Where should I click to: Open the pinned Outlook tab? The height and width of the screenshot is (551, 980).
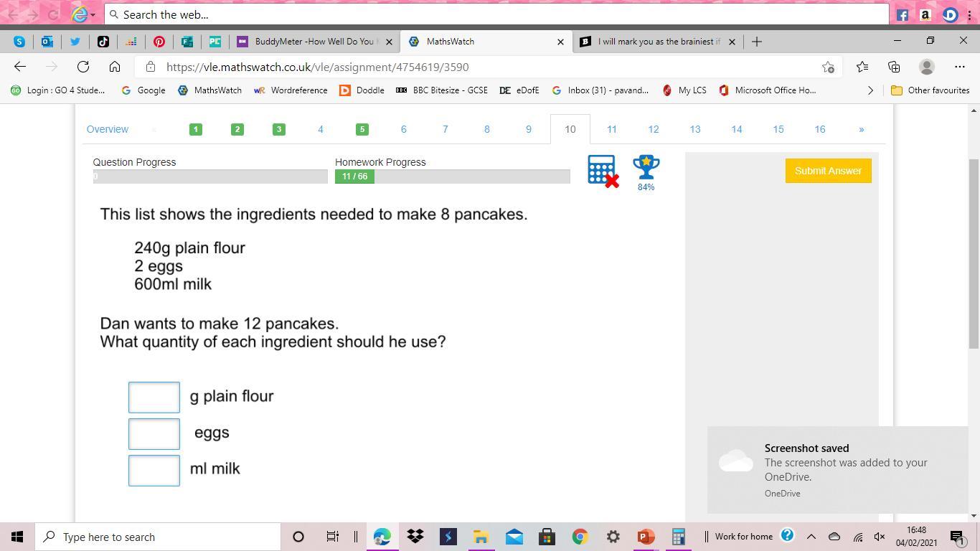(47, 42)
